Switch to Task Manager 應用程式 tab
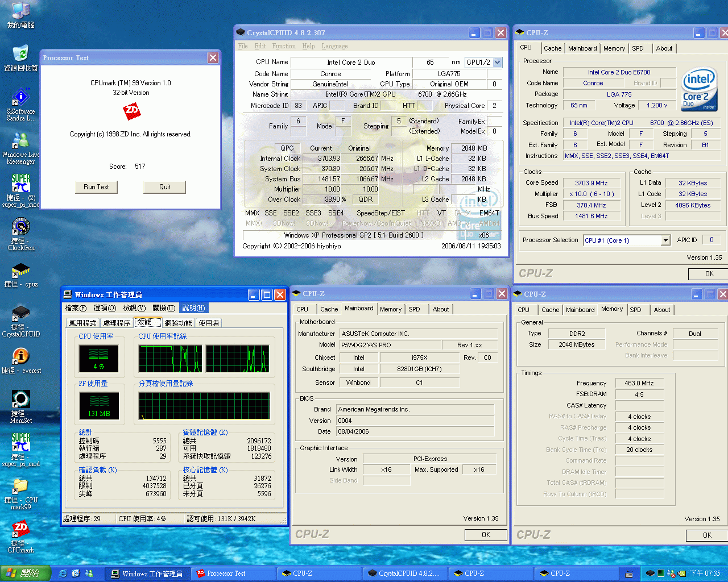This screenshot has width=728, height=582. [82, 323]
